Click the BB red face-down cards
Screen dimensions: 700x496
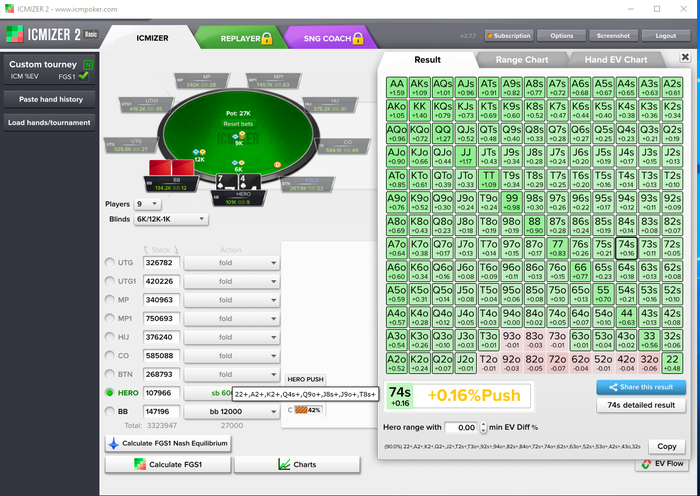171,168
